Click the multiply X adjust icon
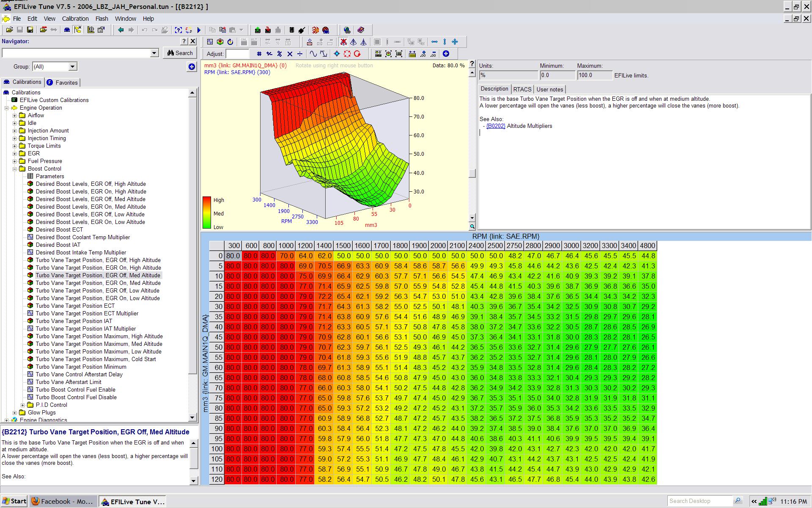Image resolution: width=812 pixels, height=508 pixels. click(x=290, y=54)
